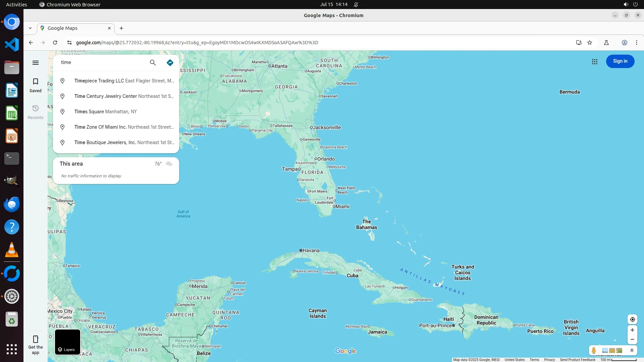Open the tab search dropdown arrow
This screenshot has width=644, height=362.
click(30, 28)
